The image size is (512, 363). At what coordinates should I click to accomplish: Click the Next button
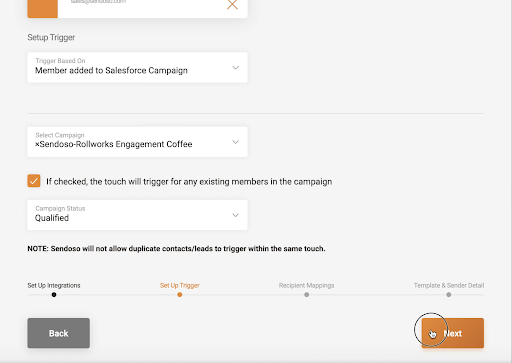(453, 333)
